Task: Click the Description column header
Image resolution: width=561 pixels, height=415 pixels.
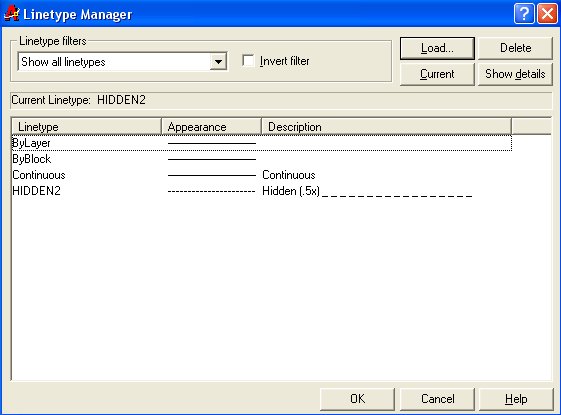Action: point(386,127)
